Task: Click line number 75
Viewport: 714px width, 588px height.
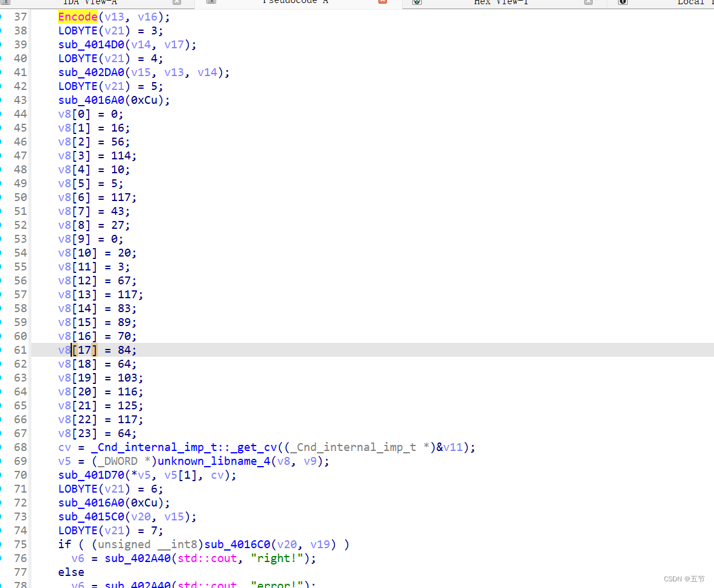Action: tap(21, 545)
